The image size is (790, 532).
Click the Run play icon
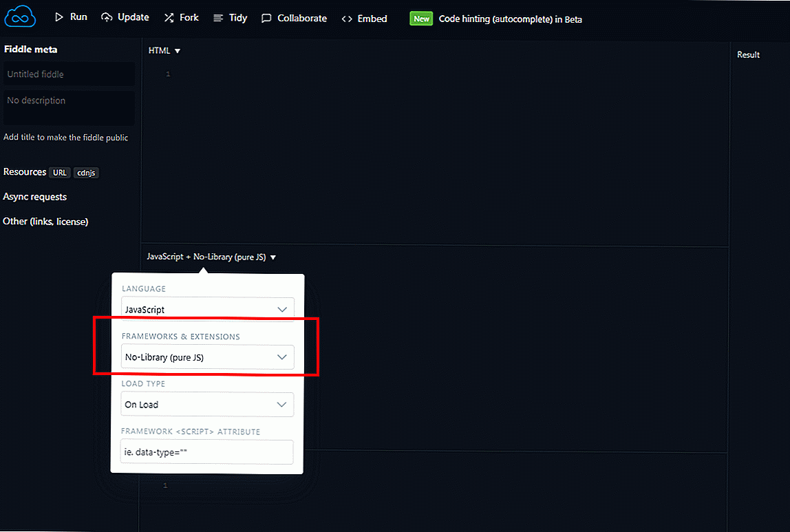pos(59,17)
